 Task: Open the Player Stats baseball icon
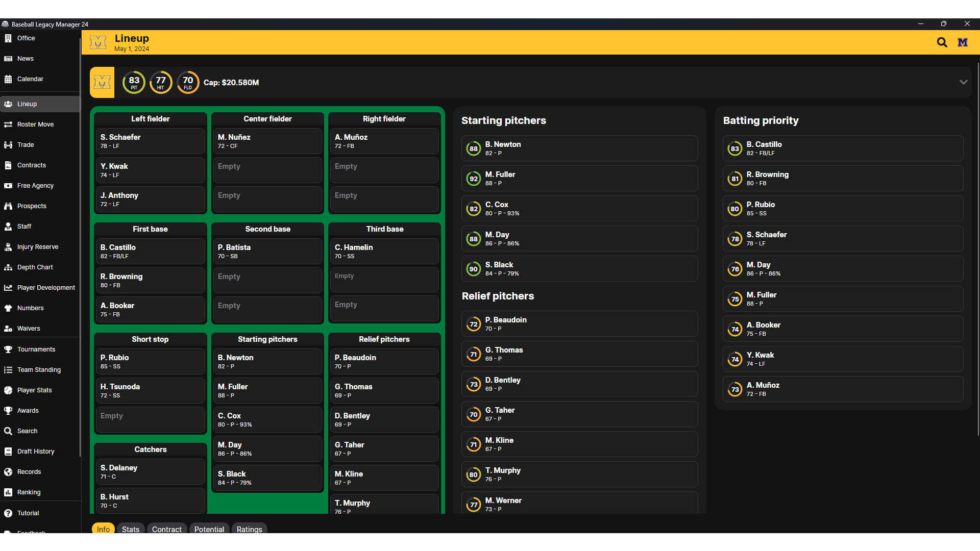tap(8, 390)
